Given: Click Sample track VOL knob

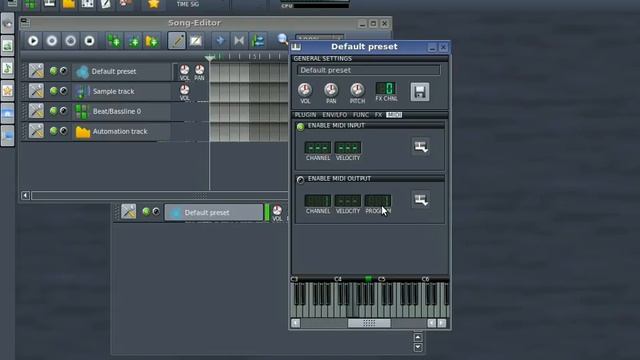Looking at the screenshot, I should [184, 90].
